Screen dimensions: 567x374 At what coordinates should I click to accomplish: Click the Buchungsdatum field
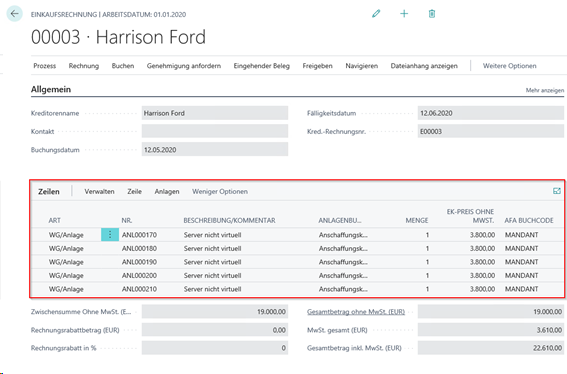[x=215, y=150]
